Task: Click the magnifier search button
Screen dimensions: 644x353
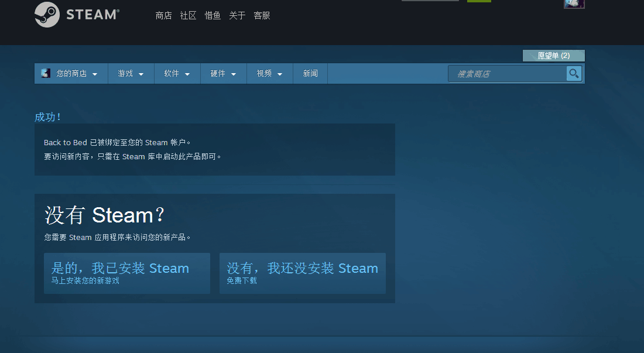Action: 574,74
